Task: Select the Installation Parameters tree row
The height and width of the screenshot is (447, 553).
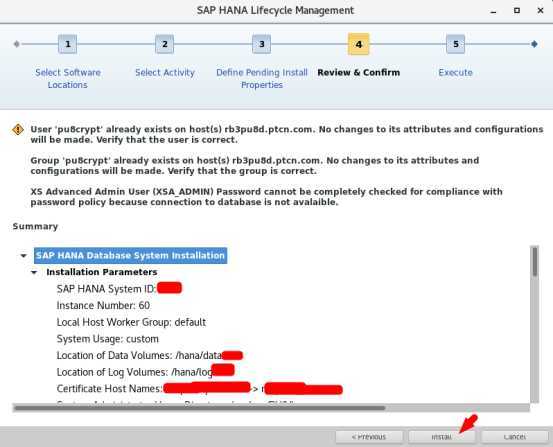Action: coord(102,272)
